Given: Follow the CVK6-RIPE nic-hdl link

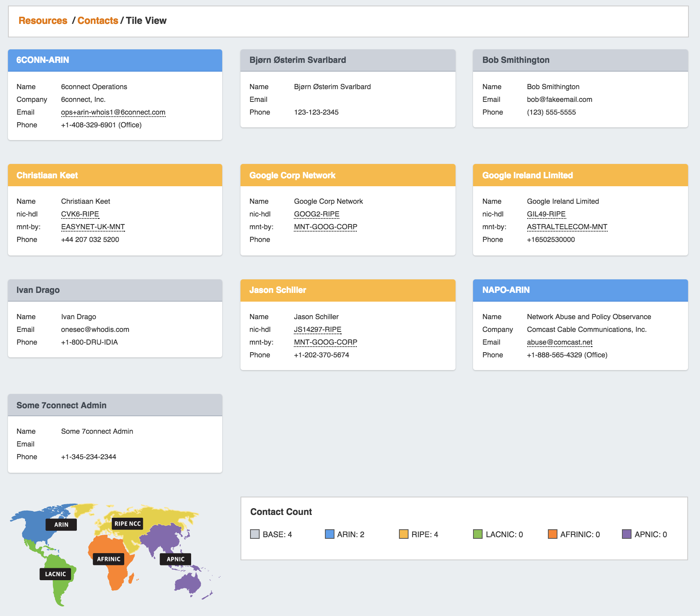Looking at the screenshot, I should [80, 214].
